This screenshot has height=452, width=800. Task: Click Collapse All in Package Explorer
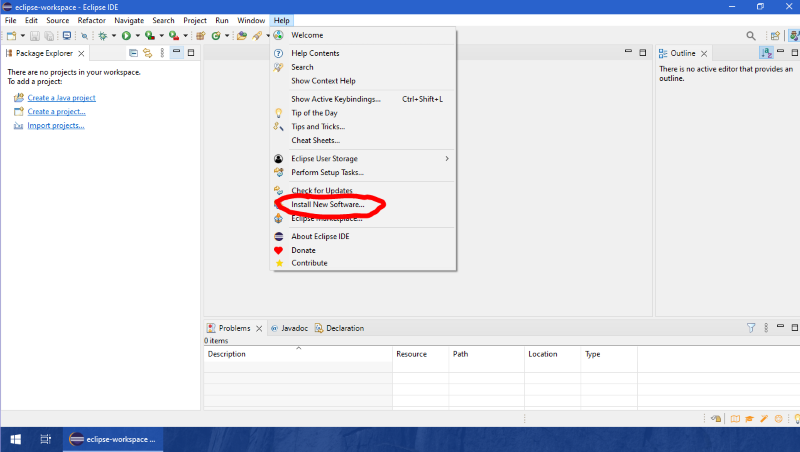[133, 53]
